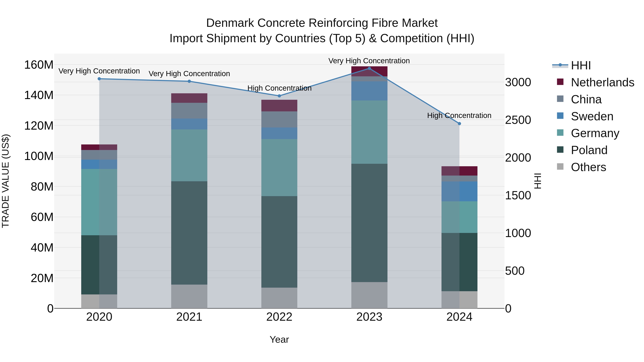Image resolution: width=644 pixels, height=362 pixels.
Task: Click the 'Year' x-axis title
Action: [x=279, y=339]
